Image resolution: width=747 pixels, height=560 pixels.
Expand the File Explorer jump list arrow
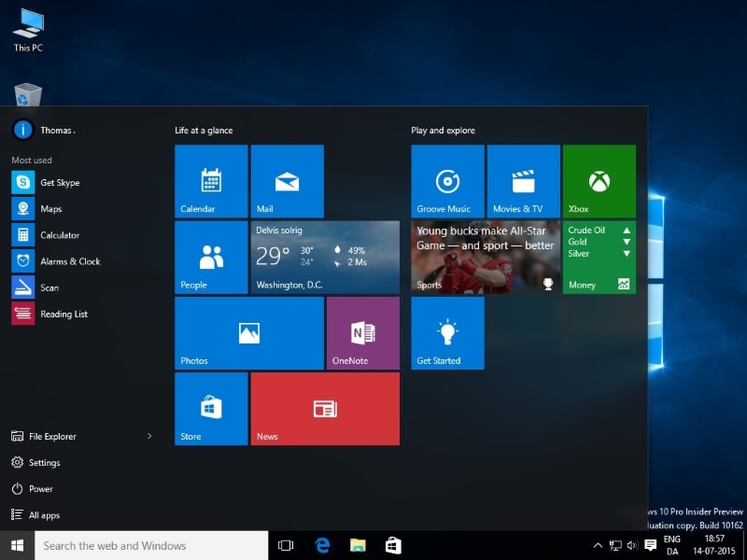tap(149, 436)
